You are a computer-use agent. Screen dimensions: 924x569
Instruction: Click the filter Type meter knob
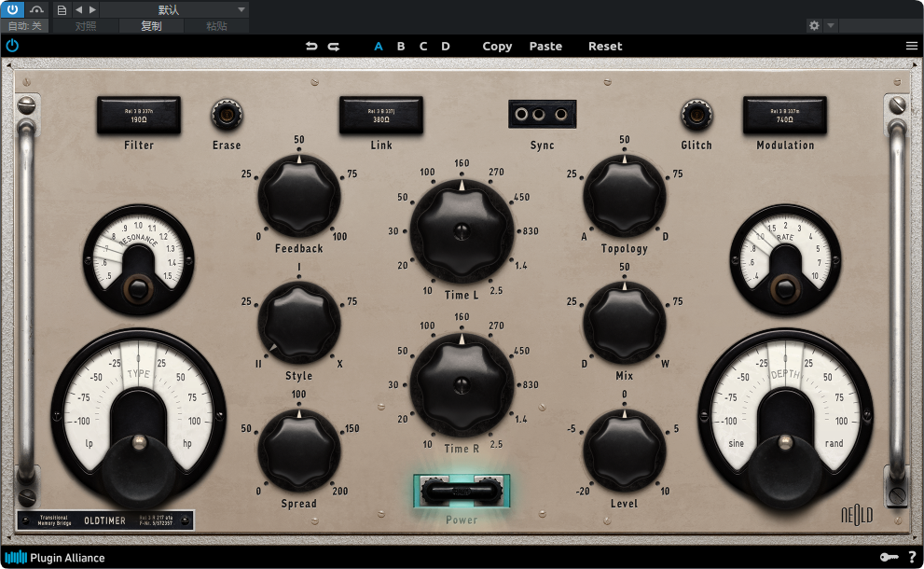[139, 472]
